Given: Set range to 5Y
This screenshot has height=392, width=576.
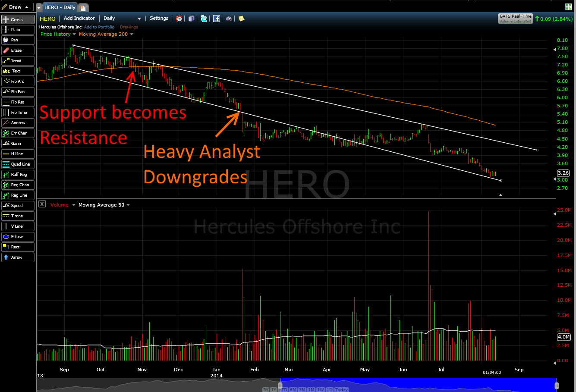Looking at the screenshot, I should (266, 389).
